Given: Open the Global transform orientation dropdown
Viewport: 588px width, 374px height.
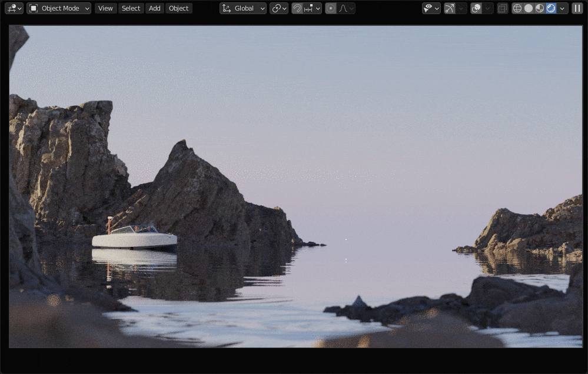Looking at the screenshot, I should [243, 8].
